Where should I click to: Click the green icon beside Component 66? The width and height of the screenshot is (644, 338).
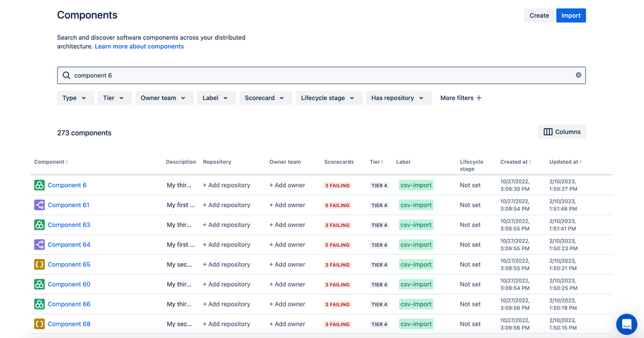coord(39,304)
